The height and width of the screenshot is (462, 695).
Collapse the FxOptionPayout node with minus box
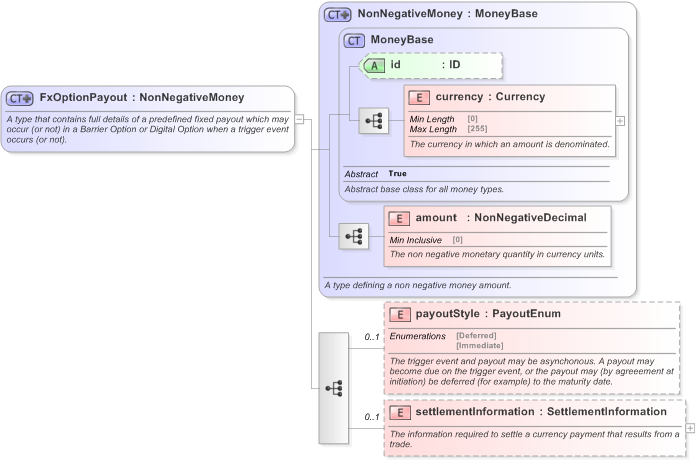click(300, 119)
